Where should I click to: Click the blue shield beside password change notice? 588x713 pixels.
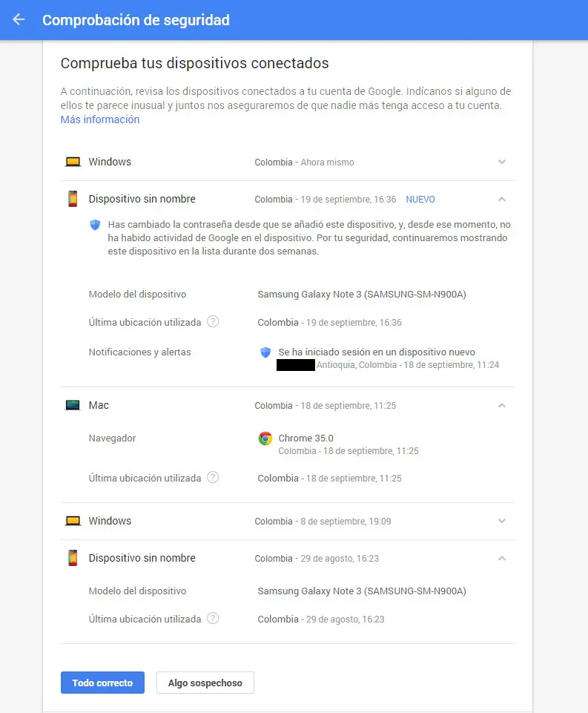click(95, 225)
